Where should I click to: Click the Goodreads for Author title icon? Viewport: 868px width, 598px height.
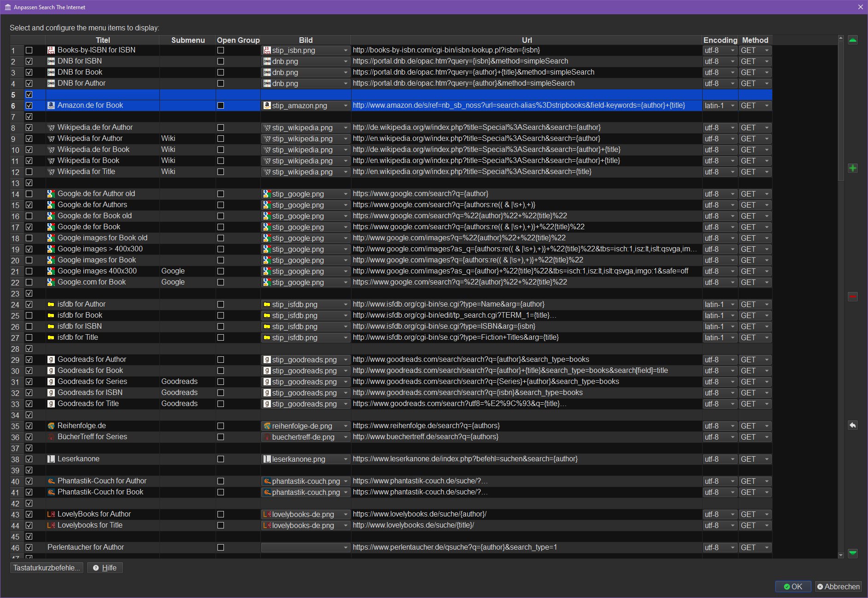51,360
